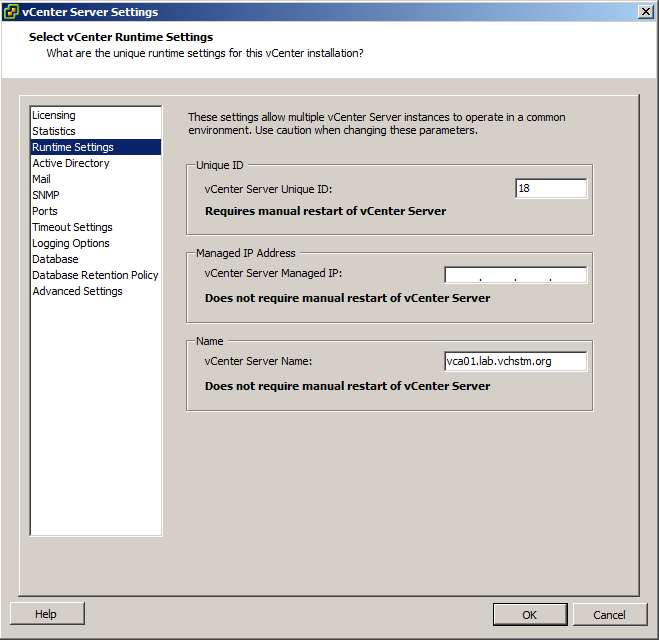
Task: Click the vCenter Server Unique ID field
Action: [x=551, y=188]
